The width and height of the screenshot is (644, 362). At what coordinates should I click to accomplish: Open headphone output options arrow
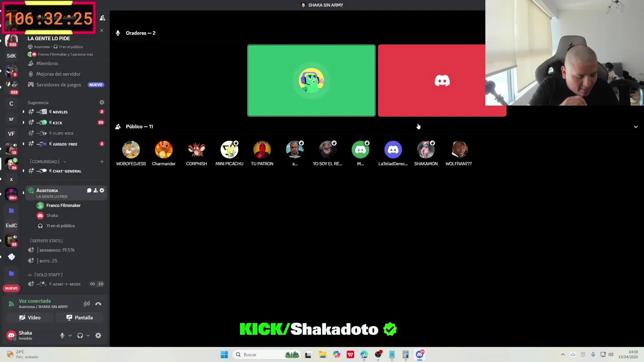[88, 335]
